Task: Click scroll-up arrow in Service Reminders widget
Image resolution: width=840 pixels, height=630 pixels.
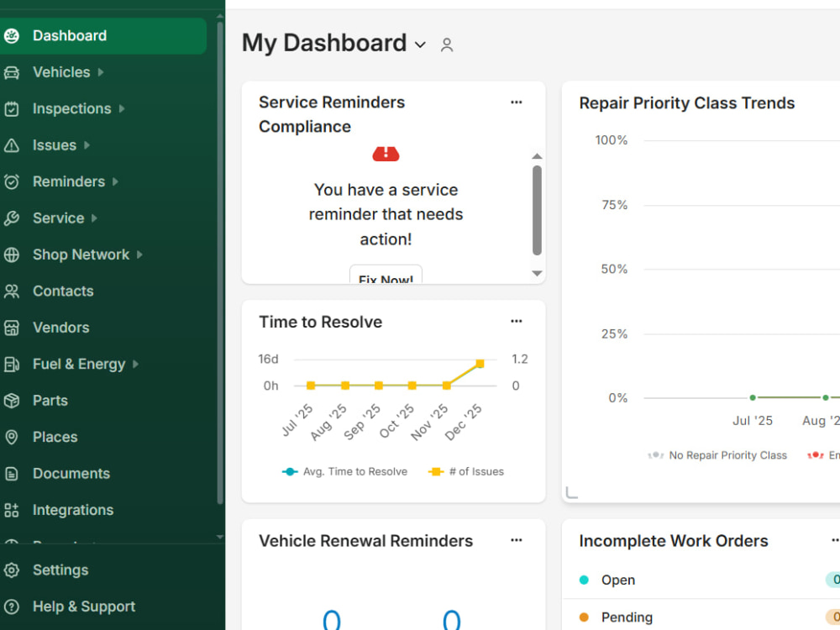Action: click(x=537, y=156)
